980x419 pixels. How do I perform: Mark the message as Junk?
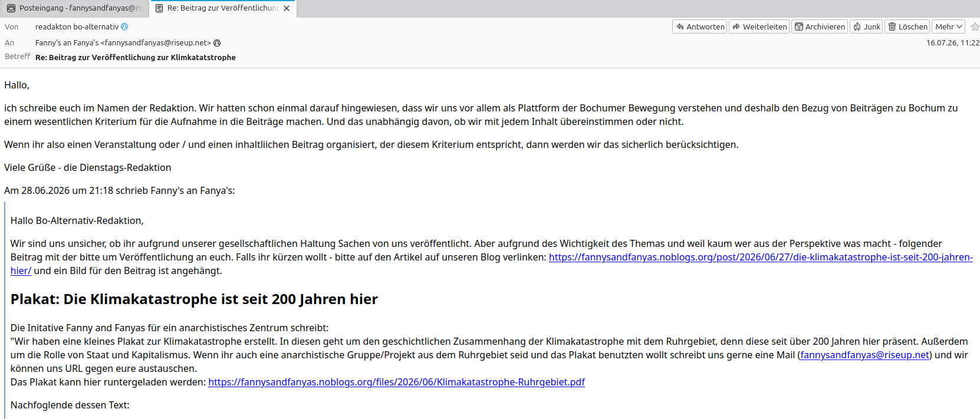[866, 27]
